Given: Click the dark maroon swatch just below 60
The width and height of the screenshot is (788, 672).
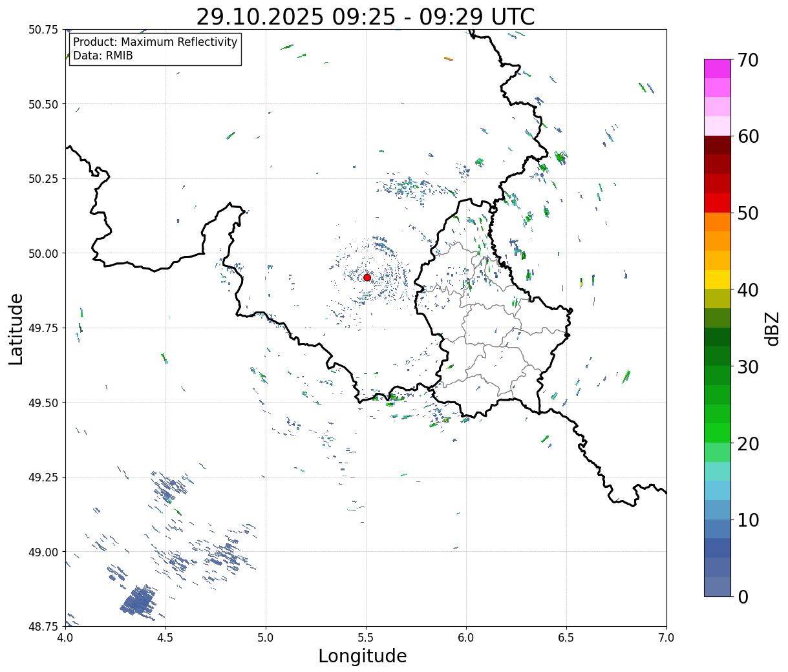Looking at the screenshot, I should click(x=718, y=145).
